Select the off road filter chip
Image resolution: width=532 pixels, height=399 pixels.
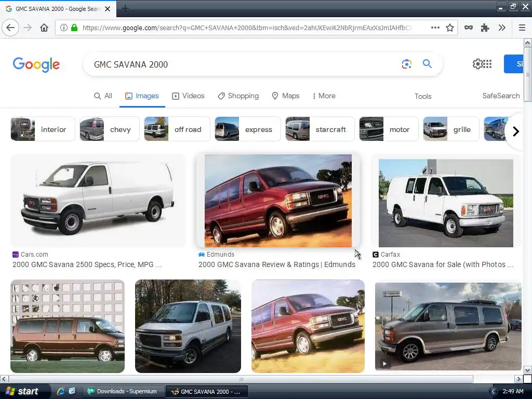click(x=177, y=129)
